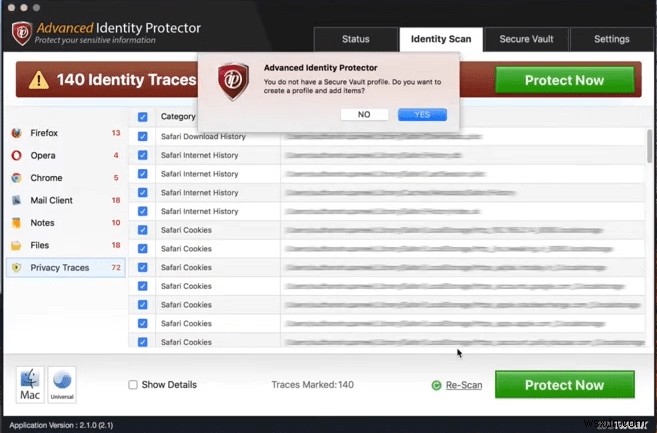Screen dimensions: 657x433
Task: Switch to the Status tab
Action: click(x=355, y=39)
